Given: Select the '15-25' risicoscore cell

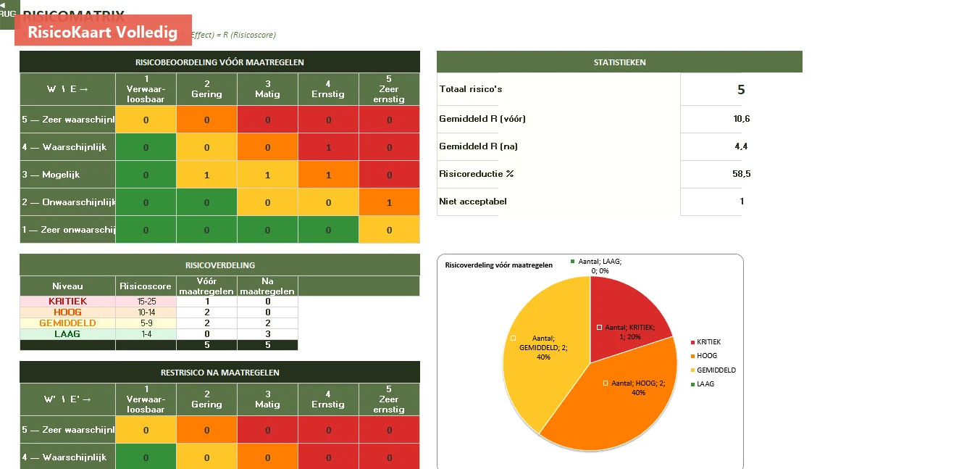Looking at the screenshot, I should [x=146, y=302].
